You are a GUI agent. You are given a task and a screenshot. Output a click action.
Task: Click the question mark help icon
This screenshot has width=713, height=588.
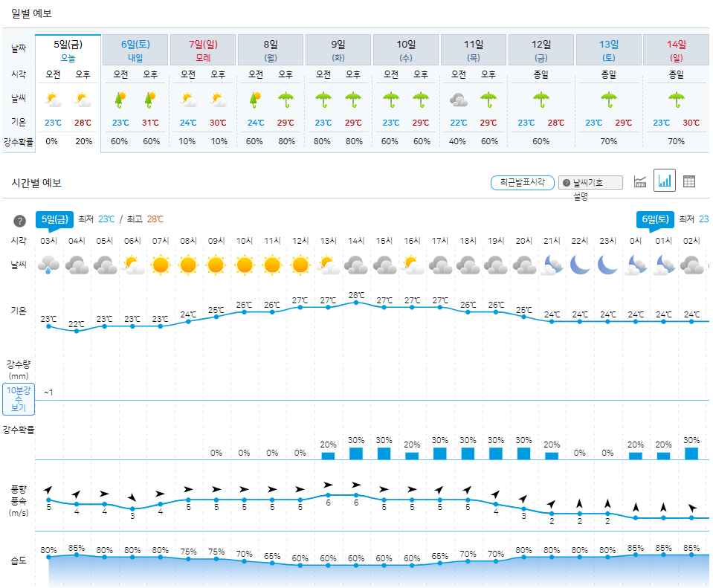19,221
